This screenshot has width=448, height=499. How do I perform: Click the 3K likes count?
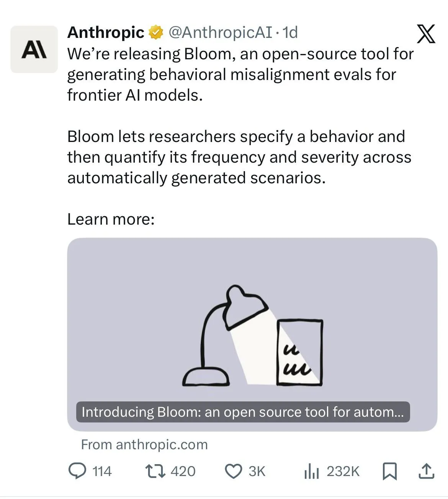(x=257, y=471)
